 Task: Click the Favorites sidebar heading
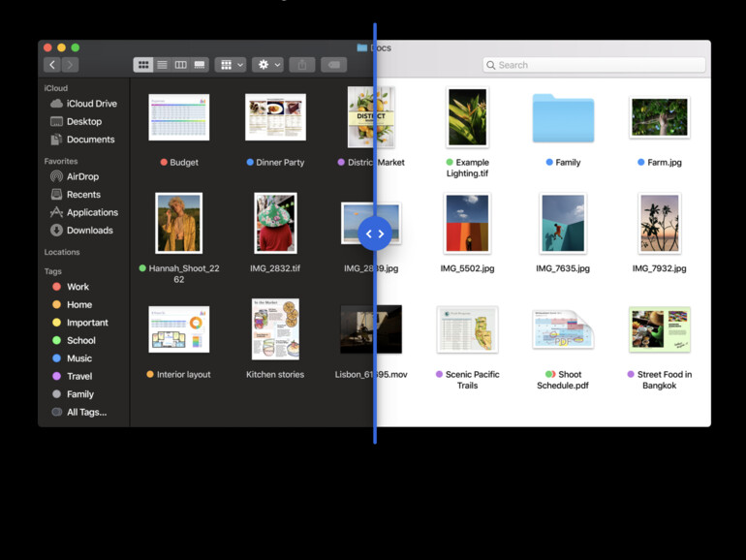click(61, 161)
